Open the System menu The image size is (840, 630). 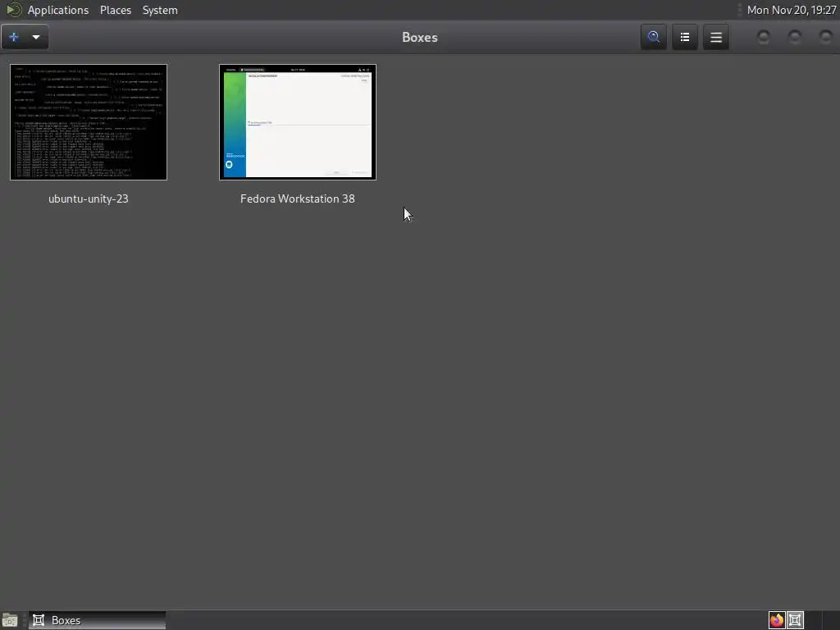click(x=160, y=10)
